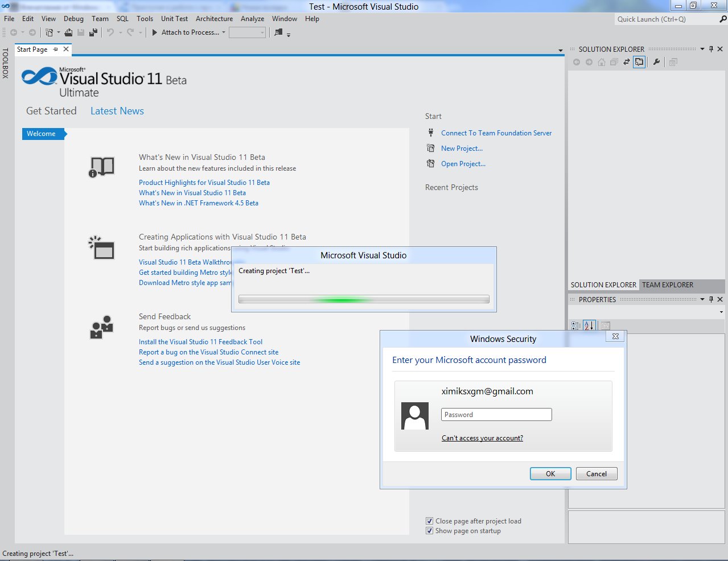Click the Creating project progress bar

point(364,299)
